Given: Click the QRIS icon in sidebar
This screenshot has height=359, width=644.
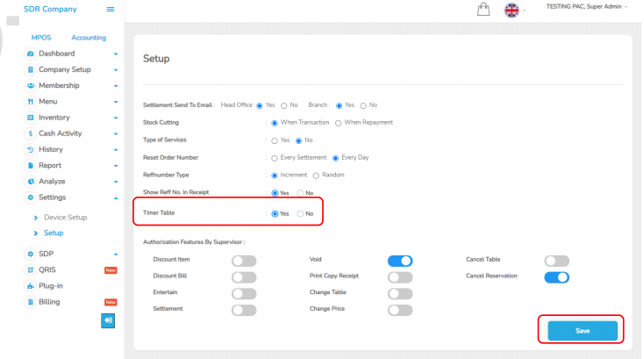Looking at the screenshot, I should (x=31, y=269).
